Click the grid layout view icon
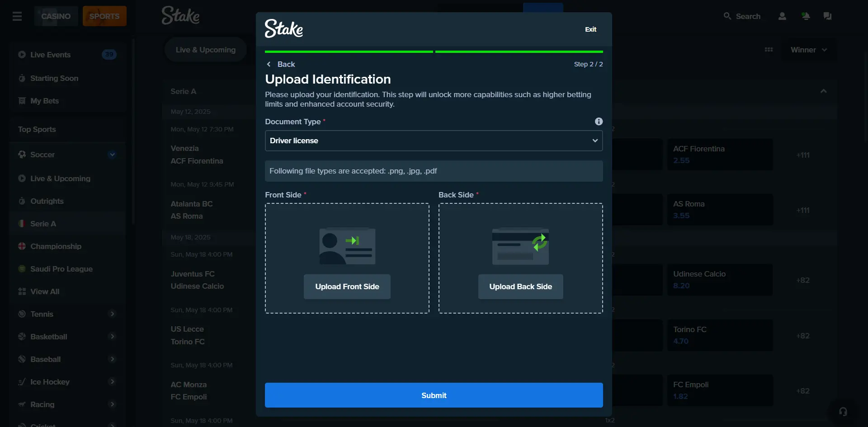The height and width of the screenshot is (427, 868). pyautogui.click(x=769, y=50)
